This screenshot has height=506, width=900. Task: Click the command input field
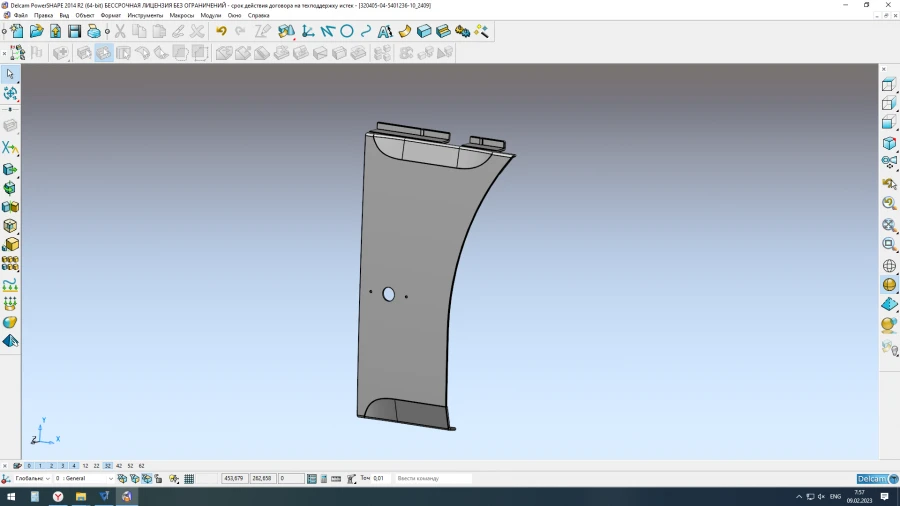[432, 479]
